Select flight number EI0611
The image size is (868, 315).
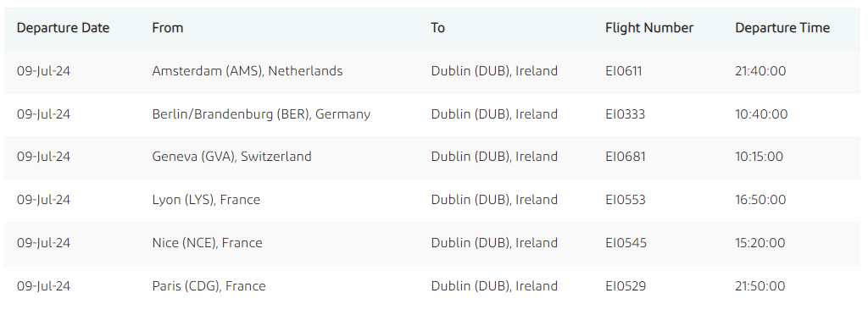pos(624,71)
